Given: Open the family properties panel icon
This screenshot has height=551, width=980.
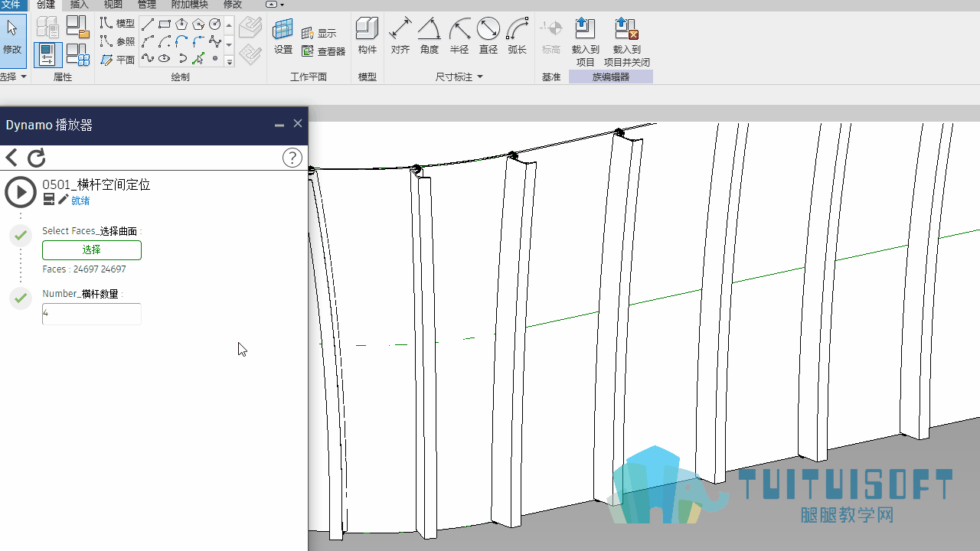Looking at the screenshot, I should 47,55.
